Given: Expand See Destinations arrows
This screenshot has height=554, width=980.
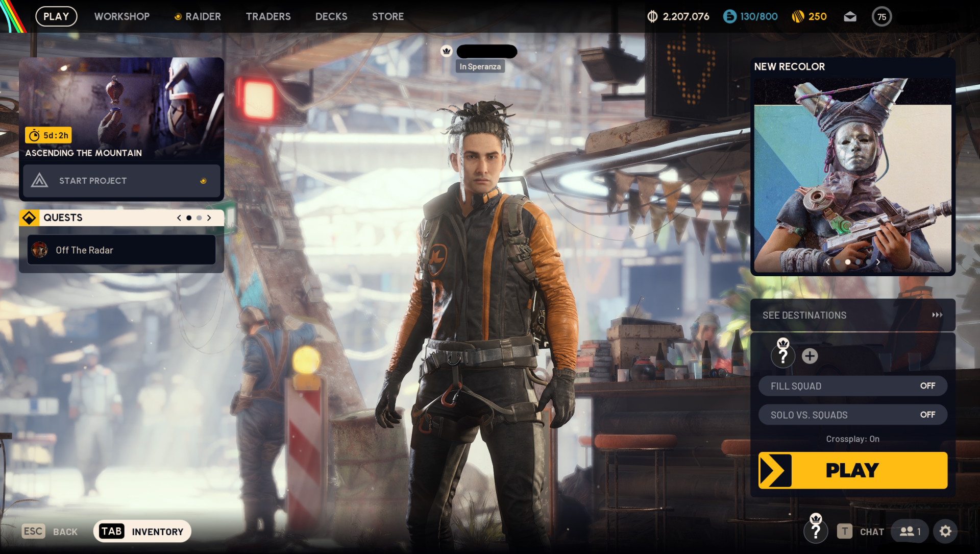Looking at the screenshot, I should (937, 315).
